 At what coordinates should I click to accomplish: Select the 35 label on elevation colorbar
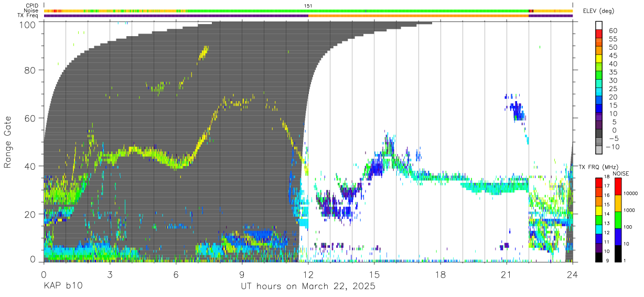pyautogui.click(x=613, y=72)
